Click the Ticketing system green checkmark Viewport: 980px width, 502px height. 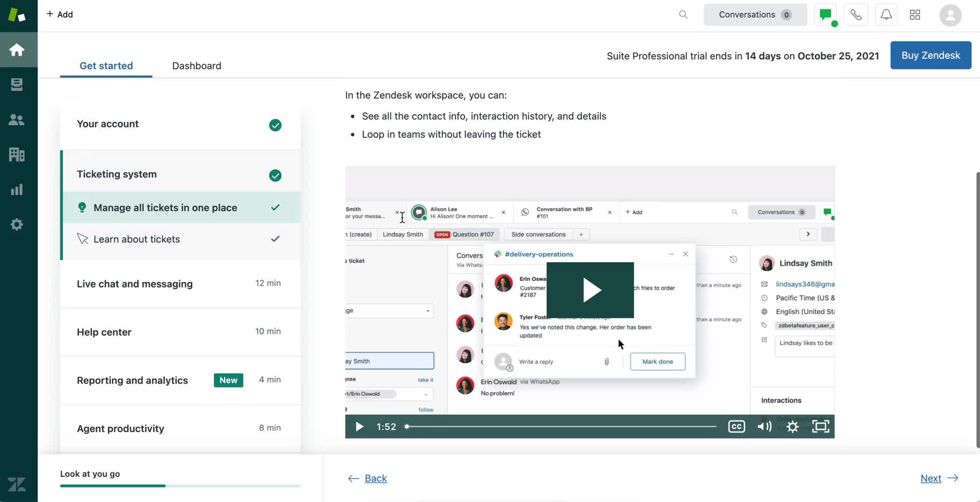pos(275,175)
